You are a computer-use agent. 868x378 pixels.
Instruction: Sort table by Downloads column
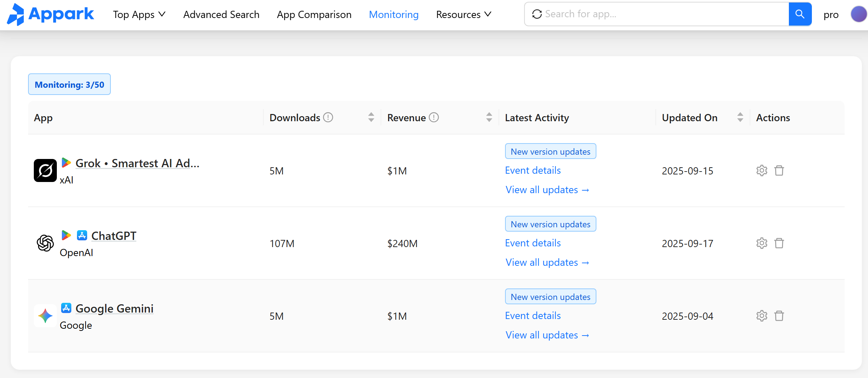point(371,117)
